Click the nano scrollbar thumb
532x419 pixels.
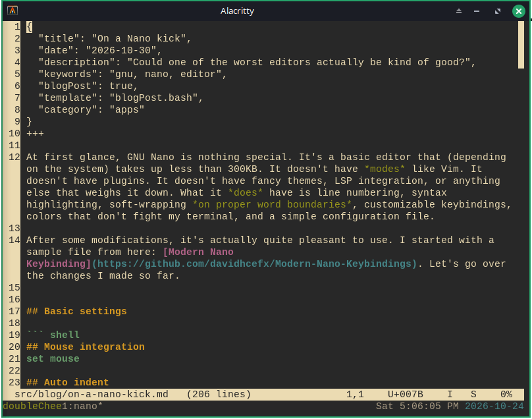click(x=521, y=45)
